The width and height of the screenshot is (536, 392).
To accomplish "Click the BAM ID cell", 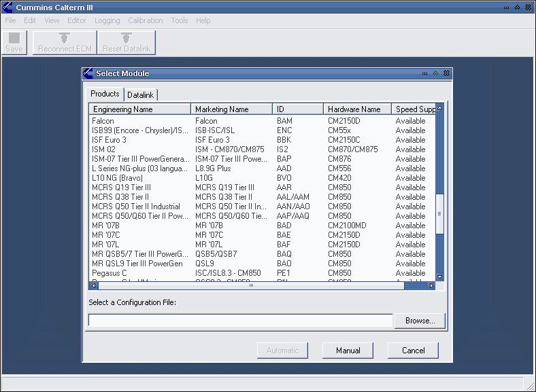I will [284, 121].
